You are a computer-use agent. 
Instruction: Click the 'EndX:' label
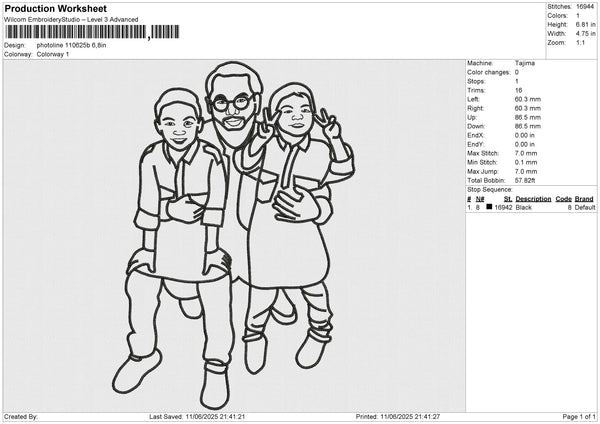pos(476,135)
